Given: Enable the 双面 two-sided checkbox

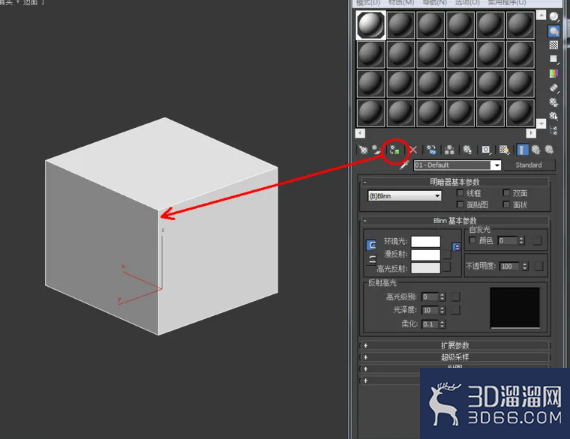Looking at the screenshot, I should [506, 193].
